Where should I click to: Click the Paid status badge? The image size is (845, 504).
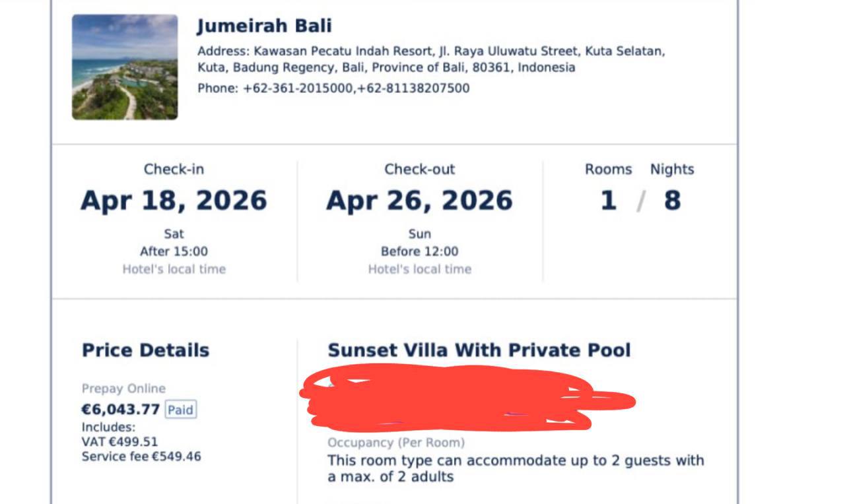tap(180, 410)
